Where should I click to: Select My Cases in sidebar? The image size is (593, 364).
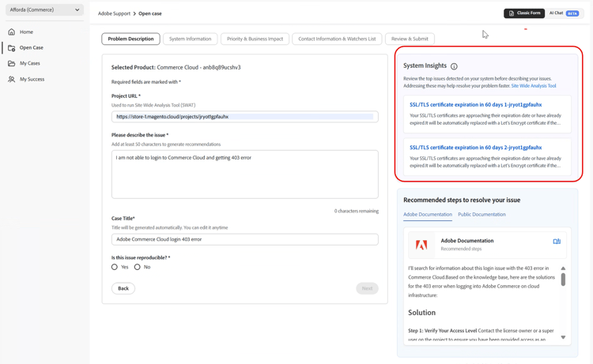29,63
